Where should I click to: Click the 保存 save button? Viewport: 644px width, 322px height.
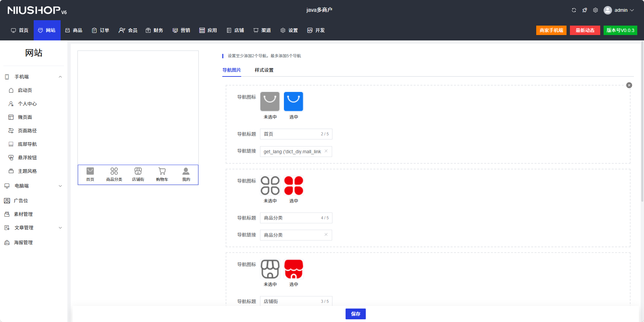pyautogui.click(x=355, y=314)
